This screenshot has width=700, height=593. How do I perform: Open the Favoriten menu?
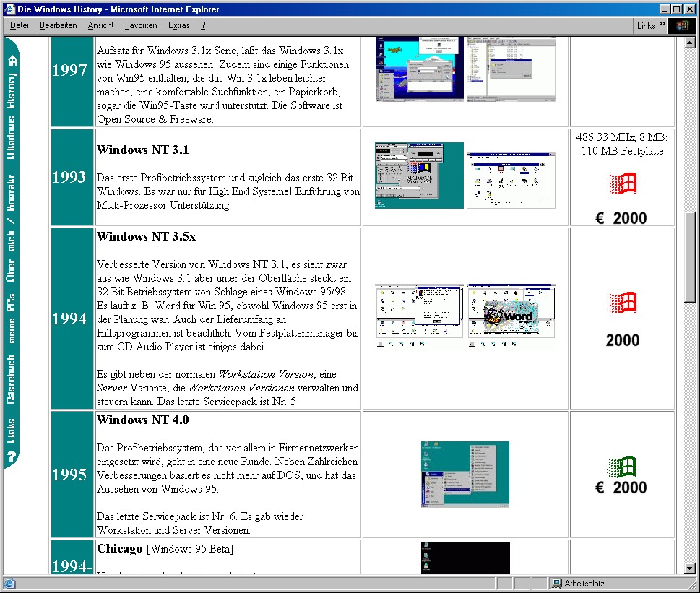click(141, 25)
